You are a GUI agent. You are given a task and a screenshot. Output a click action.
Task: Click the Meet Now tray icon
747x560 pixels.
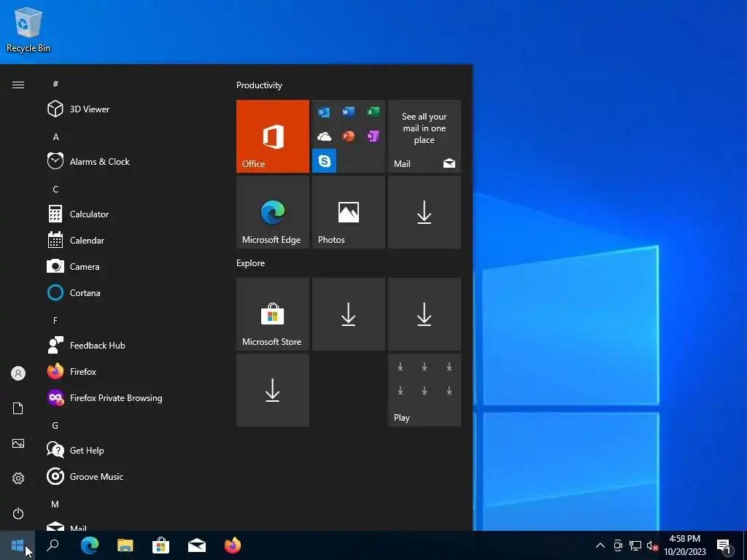coord(618,545)
